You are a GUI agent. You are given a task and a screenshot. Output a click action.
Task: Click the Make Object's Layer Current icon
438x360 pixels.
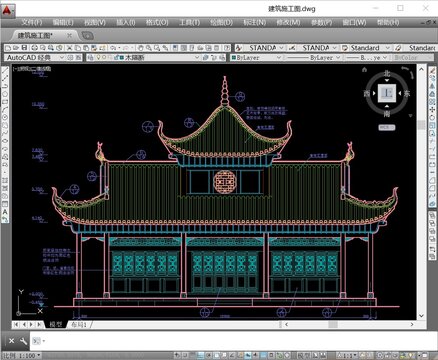[x=205, y=57]
